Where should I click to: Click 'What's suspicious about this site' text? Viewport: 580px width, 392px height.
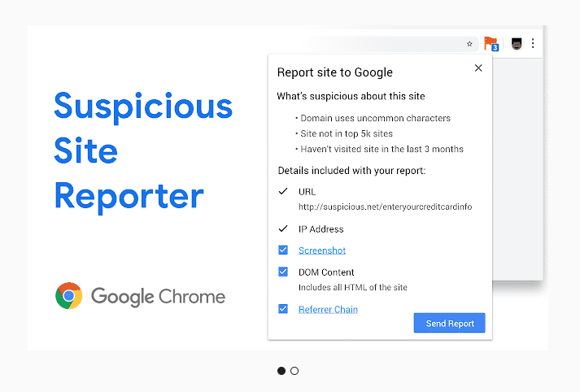[x=351, y=96]
